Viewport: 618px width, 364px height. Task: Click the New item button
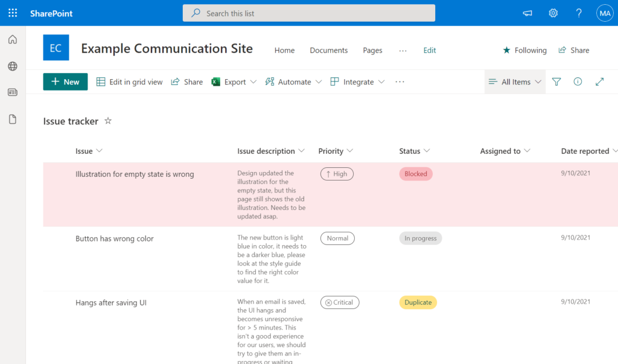tap(65, 81)
